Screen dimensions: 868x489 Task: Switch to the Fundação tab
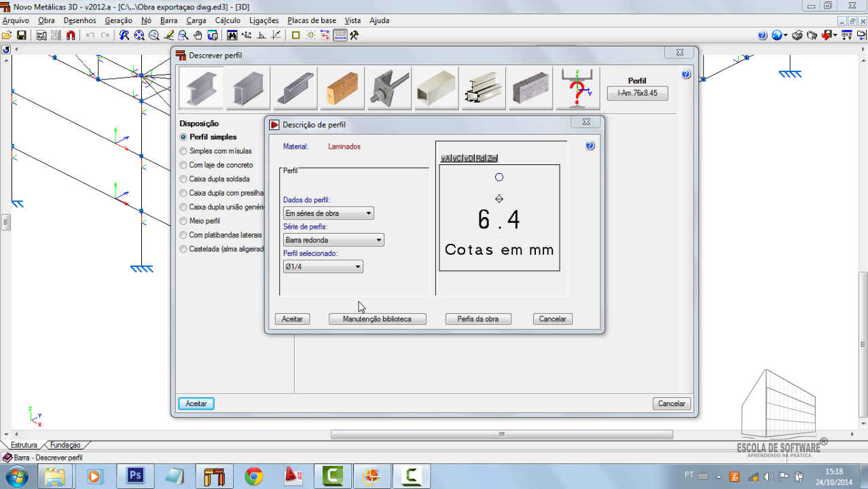point(65,445)
